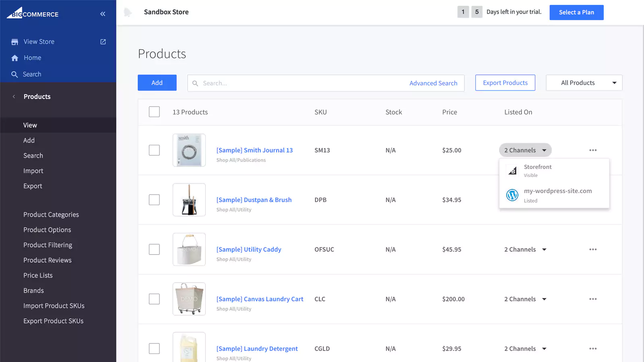Check the Utility Caddy row checkbox

pos(154,249)
